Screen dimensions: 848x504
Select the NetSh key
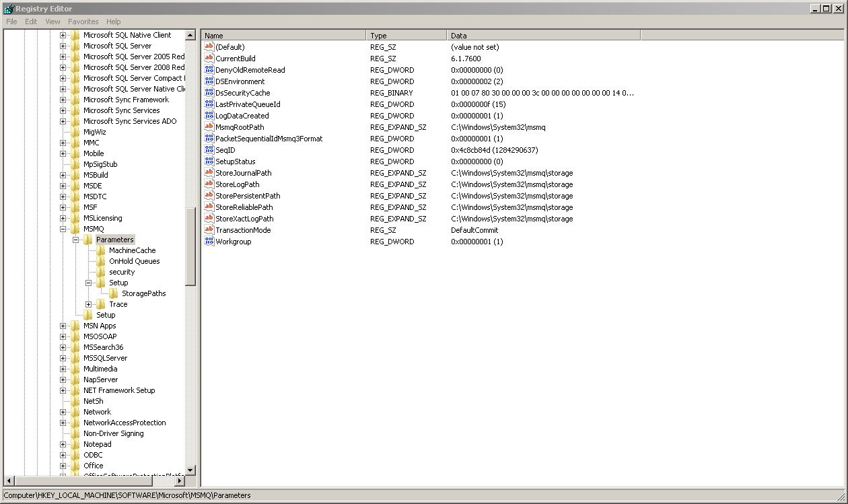point(93,401)
